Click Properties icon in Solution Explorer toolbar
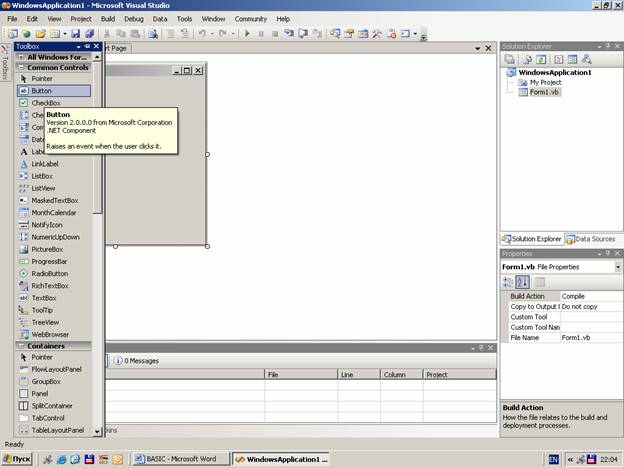This screenshot has width=624, height=468. tap(510, 59)
